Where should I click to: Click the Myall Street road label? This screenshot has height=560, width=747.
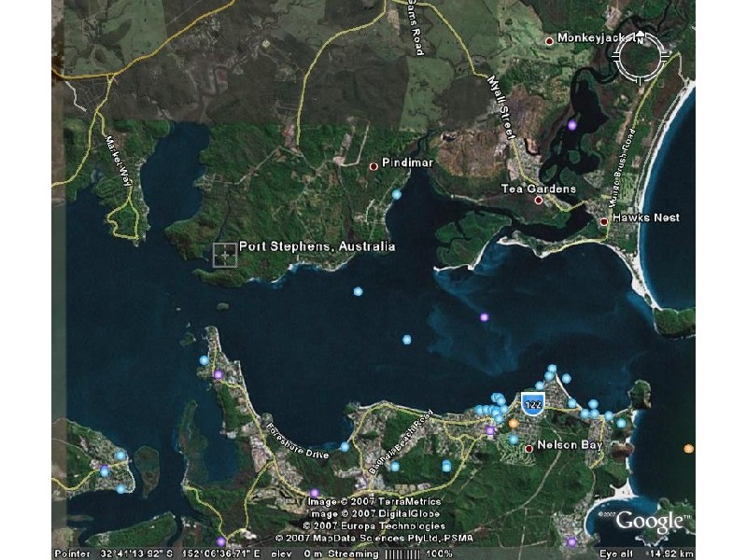(501, 107)
